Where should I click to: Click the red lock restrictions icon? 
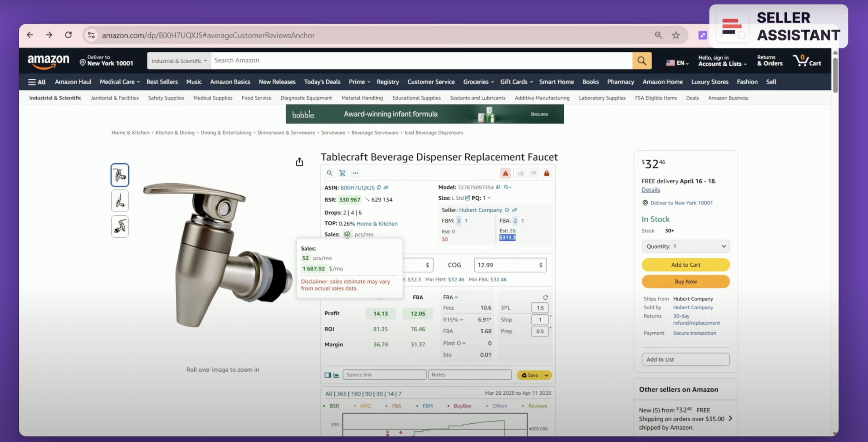(x=547, y=173)
